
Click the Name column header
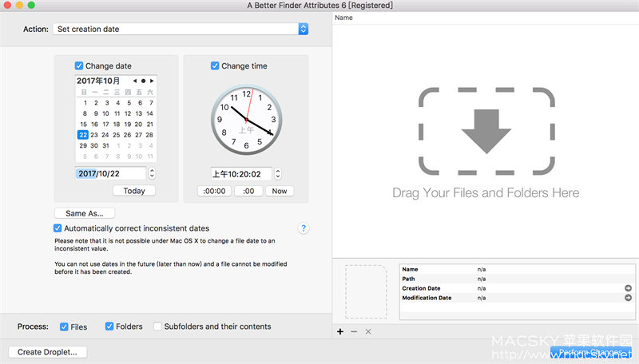tap(343, 18)
